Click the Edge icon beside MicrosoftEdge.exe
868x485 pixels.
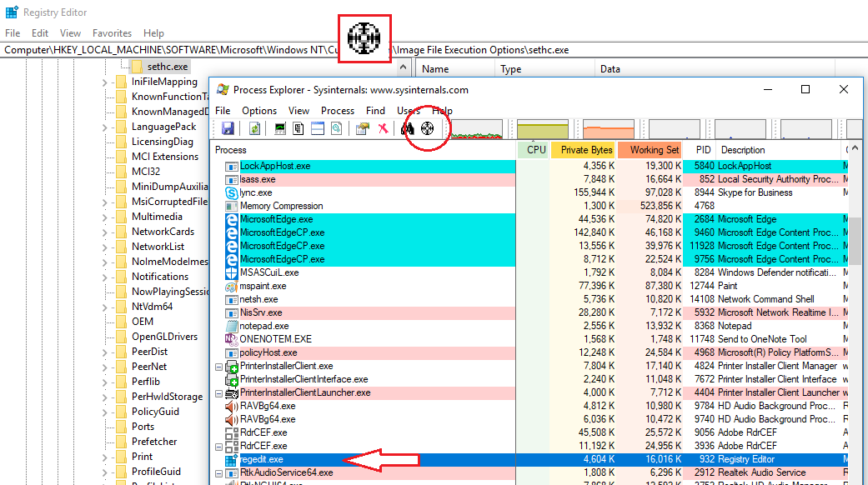(232, 219)
